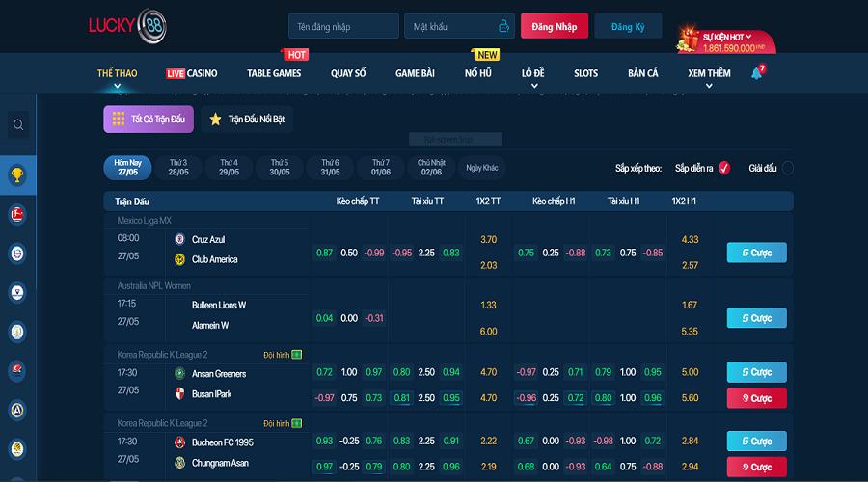868x482 pixels.
Task: Select the Thứ 7 01/06 date tab
Action: [381, 168]
